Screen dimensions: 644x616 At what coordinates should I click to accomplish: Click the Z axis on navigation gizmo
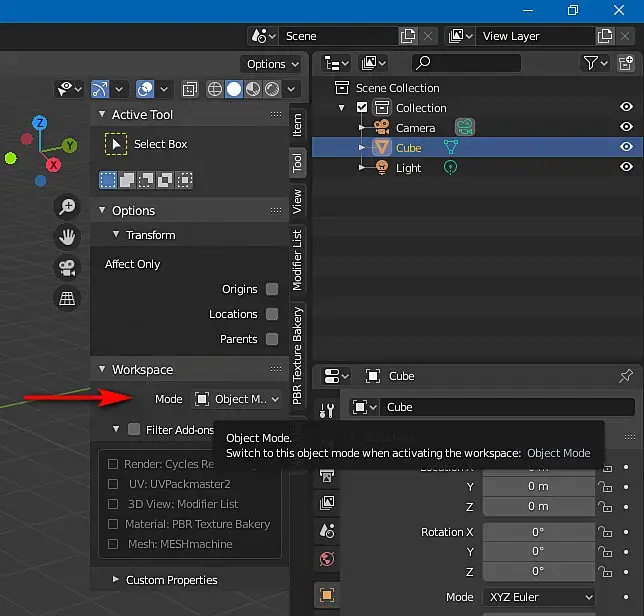point(40,123)
